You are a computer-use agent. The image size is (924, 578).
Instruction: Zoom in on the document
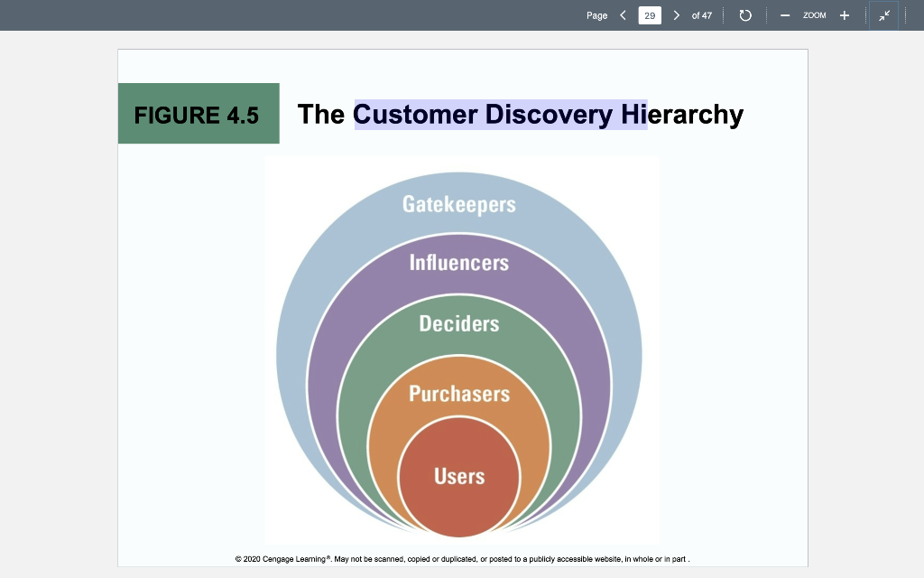[844, 14]
